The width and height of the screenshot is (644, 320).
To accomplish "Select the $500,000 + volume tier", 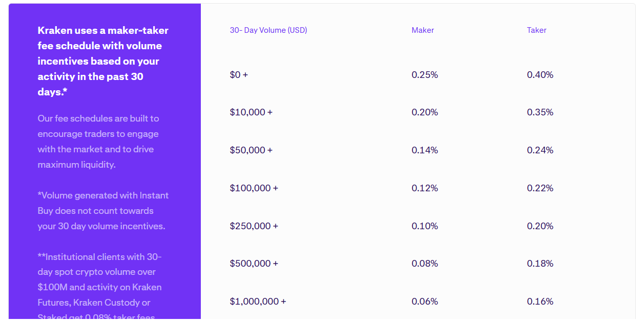I will [254, 264].
